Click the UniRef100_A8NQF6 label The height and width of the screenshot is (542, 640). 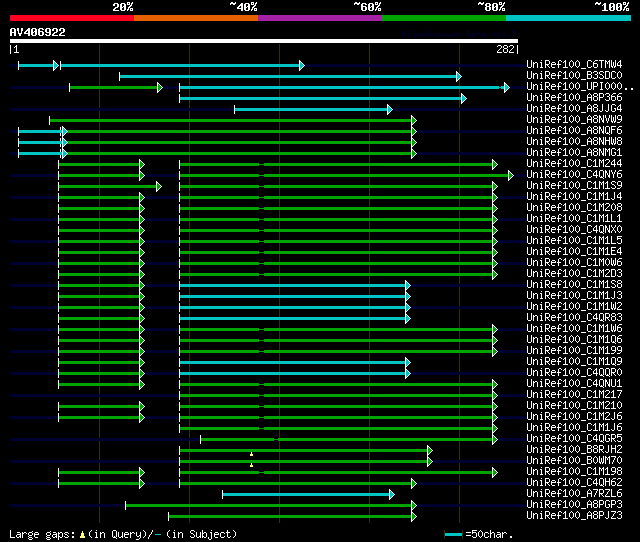(x=574, y=131)
